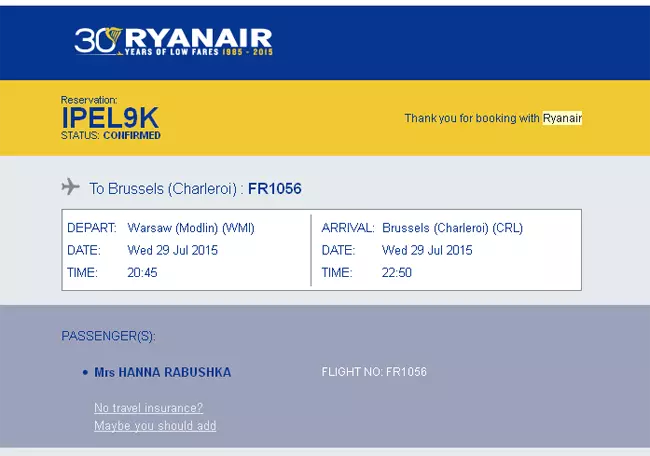Viewport: 650px width, 456px height.
Task: Click the arrival airport Brussels (Charleroi) (CRL)
Action: point(452,228)
